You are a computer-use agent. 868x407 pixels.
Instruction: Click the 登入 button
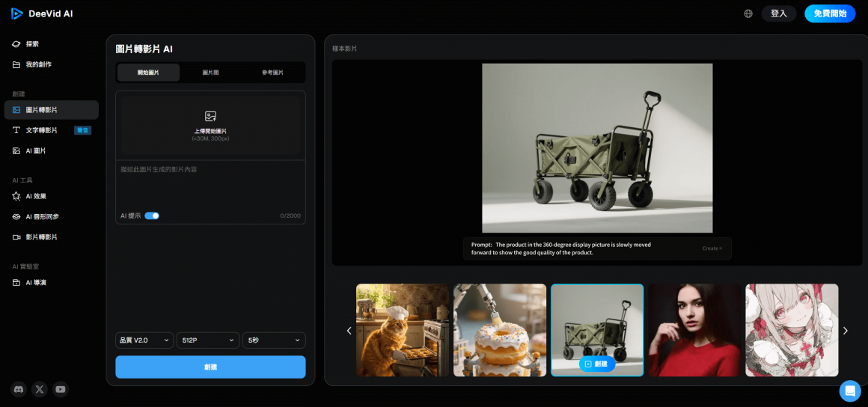pyautogui.click(x=779, y=13)
